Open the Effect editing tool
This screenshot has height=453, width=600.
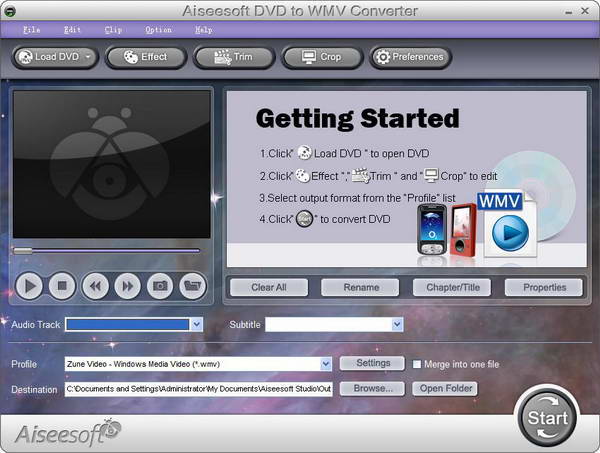point(146,57)
